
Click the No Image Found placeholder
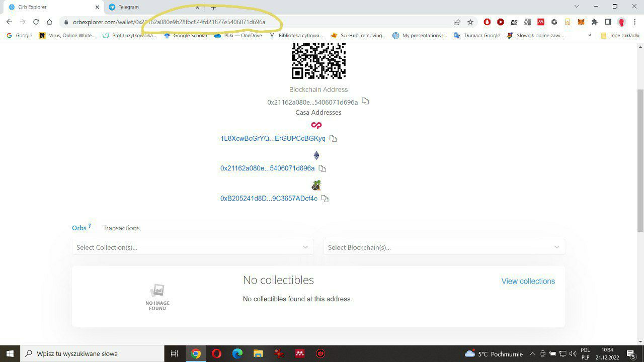coord(157,297)
